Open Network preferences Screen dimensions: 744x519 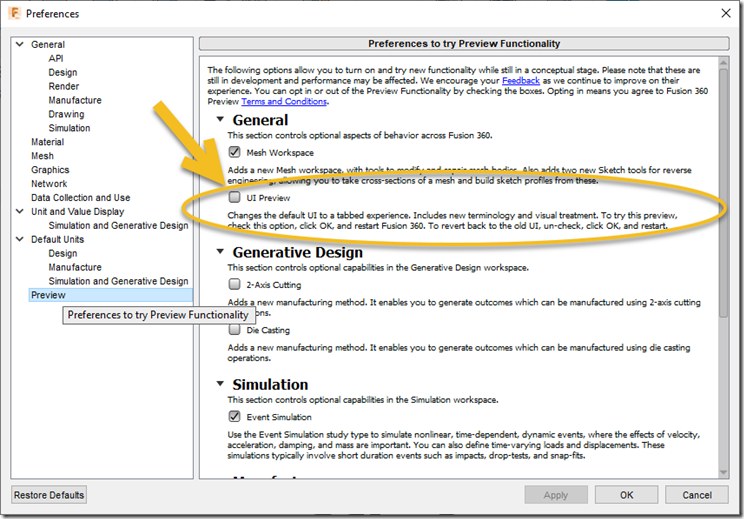[49, 184]
